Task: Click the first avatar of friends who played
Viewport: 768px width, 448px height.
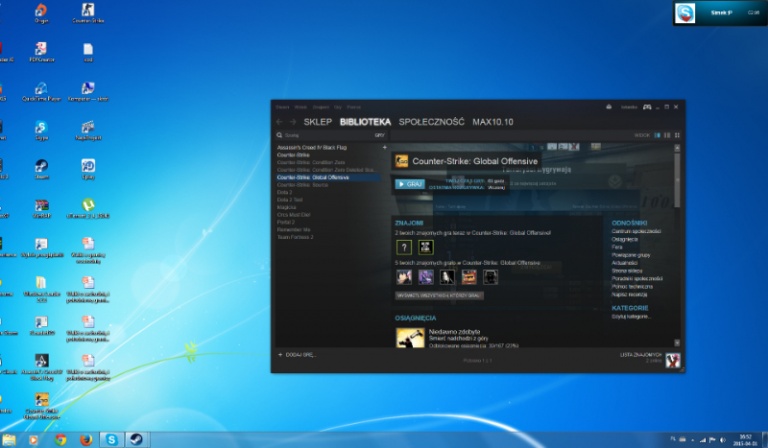Action: click(404, 277)
